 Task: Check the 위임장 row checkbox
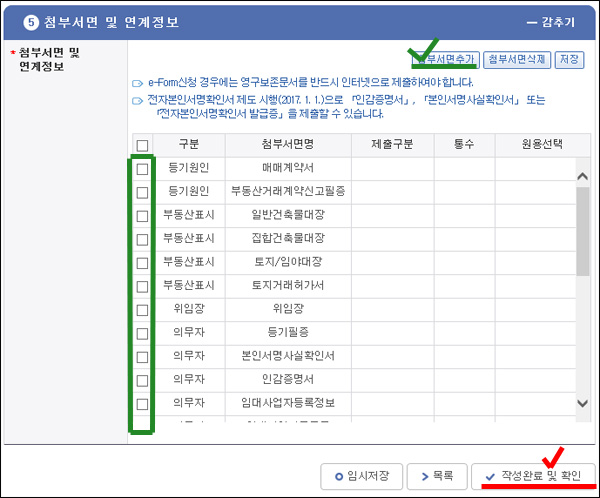pyautogui.click(x=142, y=310)
